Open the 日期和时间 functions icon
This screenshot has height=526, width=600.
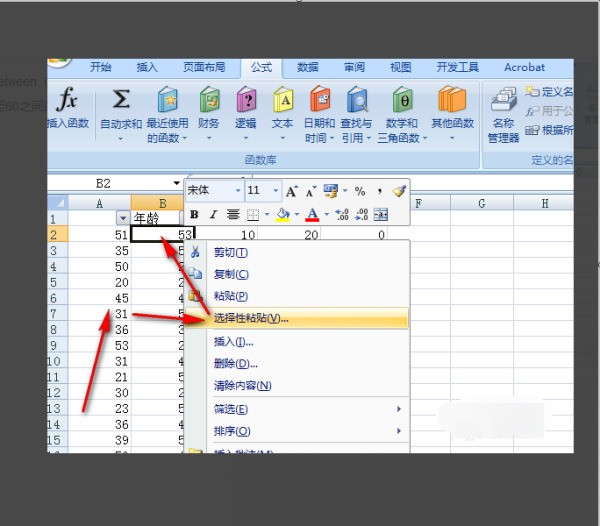click(320, 99)
